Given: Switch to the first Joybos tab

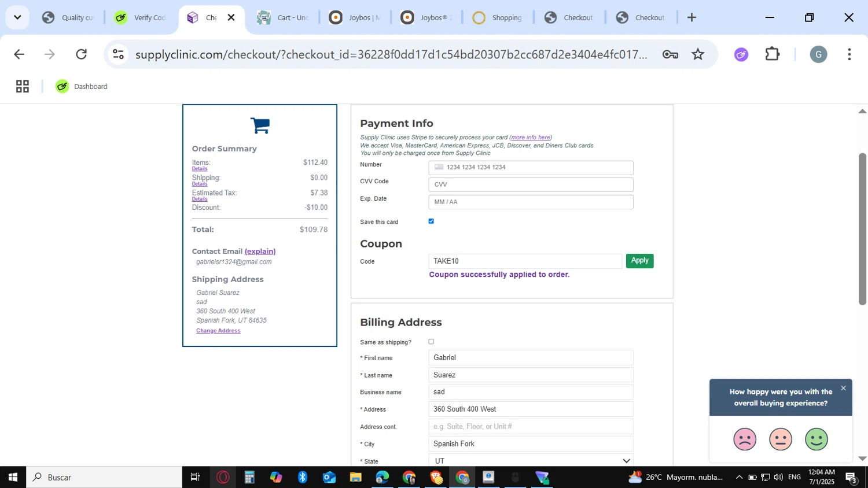Looking at the screenshot, I should tap(355, 17).
